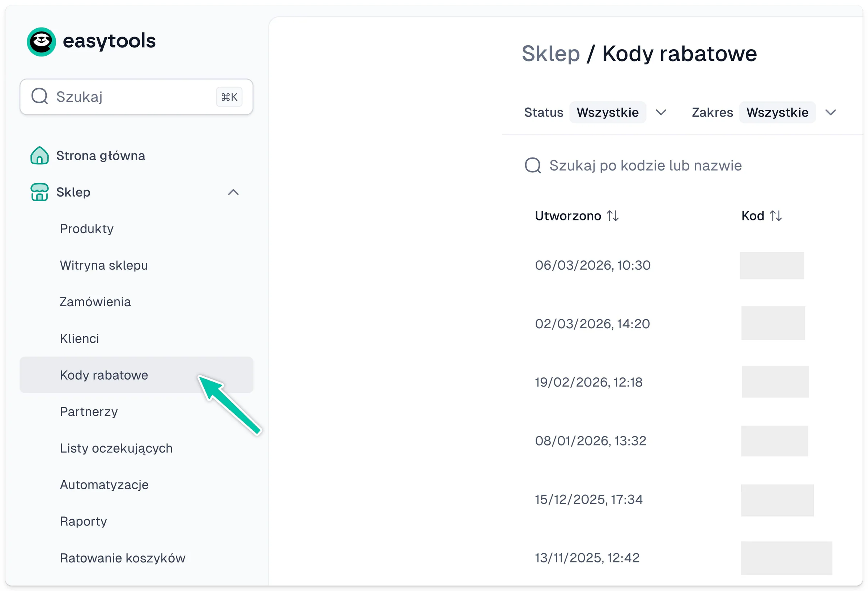Screen dimensions: 868x591
Task: Click the hidden code for 08/01/2026 row
Action: (774, 441)
